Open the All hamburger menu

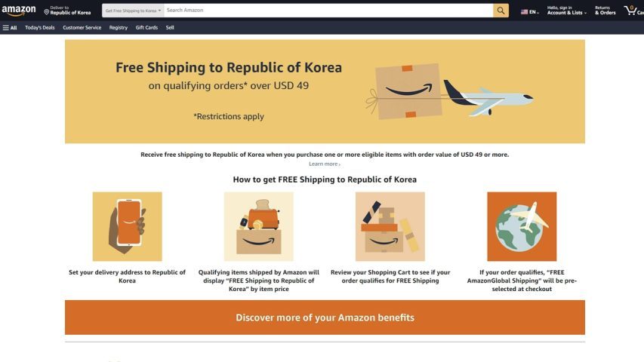point(10,27)
